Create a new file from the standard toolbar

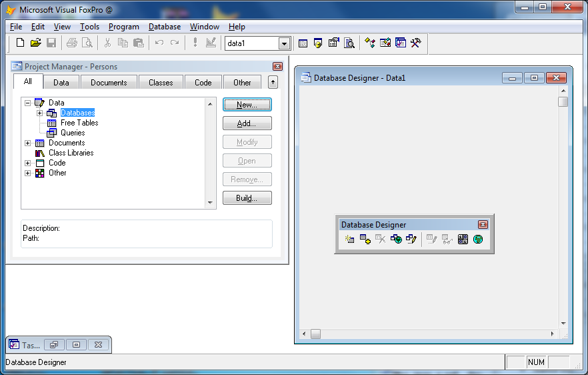coord(20,43)
